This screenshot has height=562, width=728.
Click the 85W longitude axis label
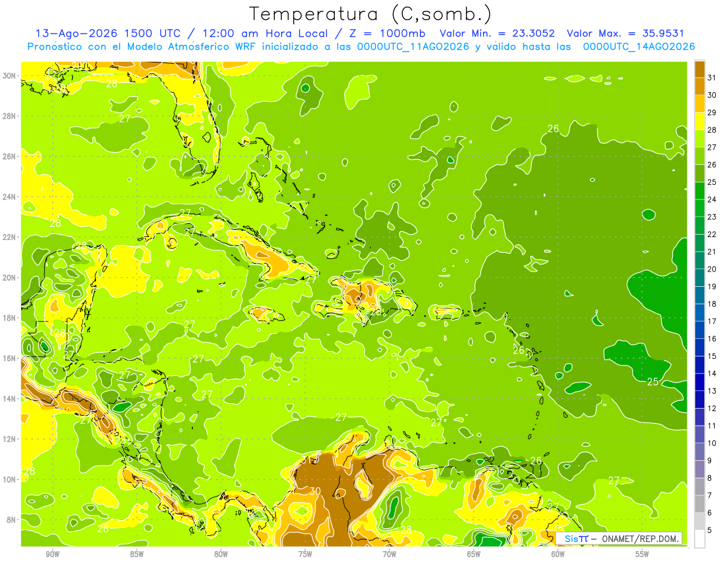pos(136,554)
